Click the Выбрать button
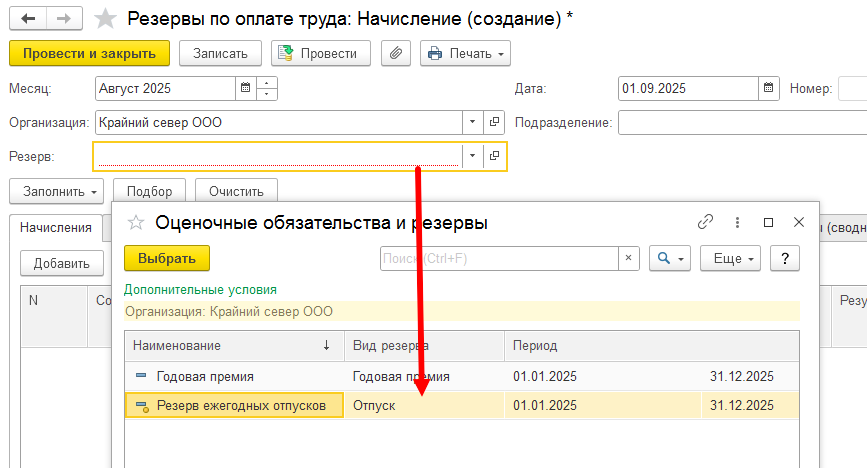Image resolution: width=867 pixels, height=468 pixels. pos(167,258)
